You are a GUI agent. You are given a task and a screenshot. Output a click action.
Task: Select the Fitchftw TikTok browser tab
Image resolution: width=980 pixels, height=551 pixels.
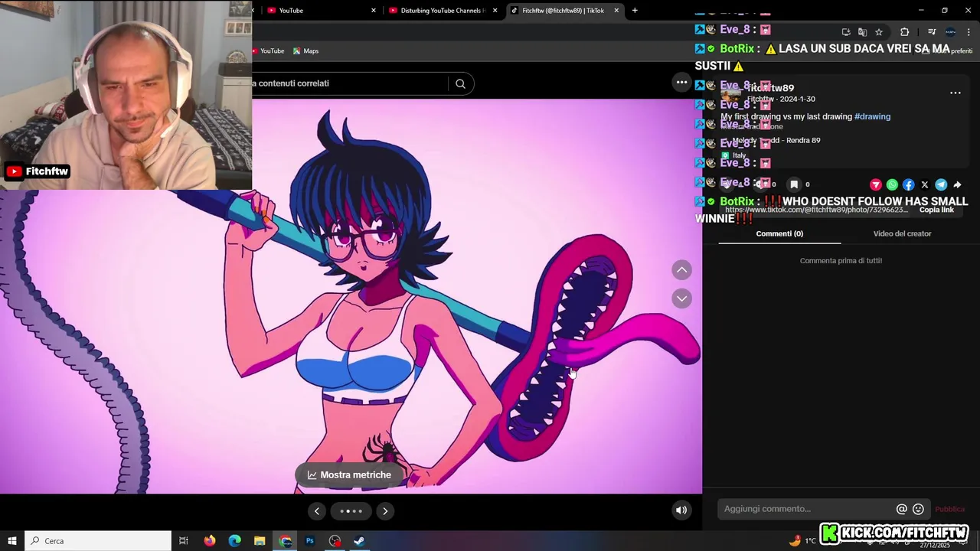click(x=564, y=10)
